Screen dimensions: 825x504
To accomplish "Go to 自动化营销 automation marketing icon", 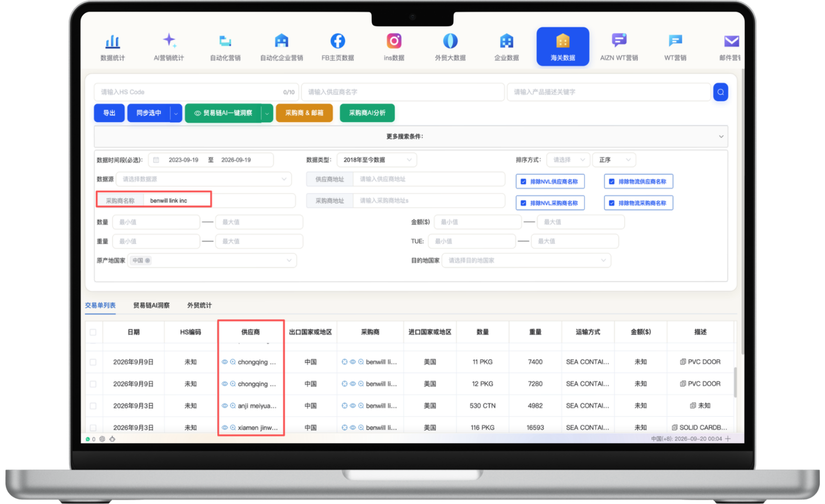I will coord(225,41).
